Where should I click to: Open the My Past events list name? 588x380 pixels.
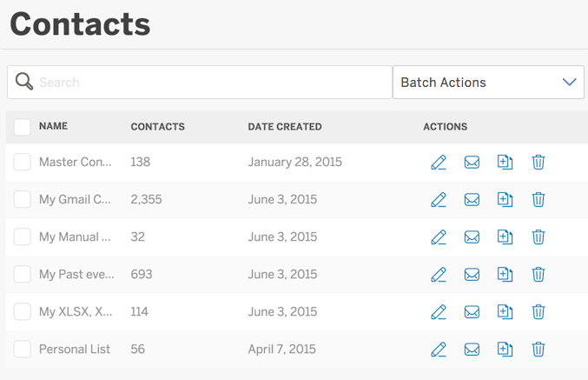76,275
